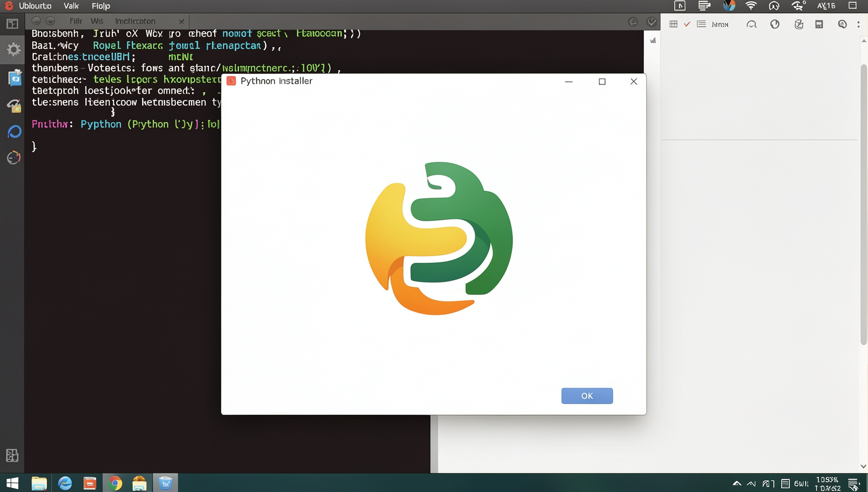Click the boxed icon in top system bar
868x492 pixels.
click(680, 6)
